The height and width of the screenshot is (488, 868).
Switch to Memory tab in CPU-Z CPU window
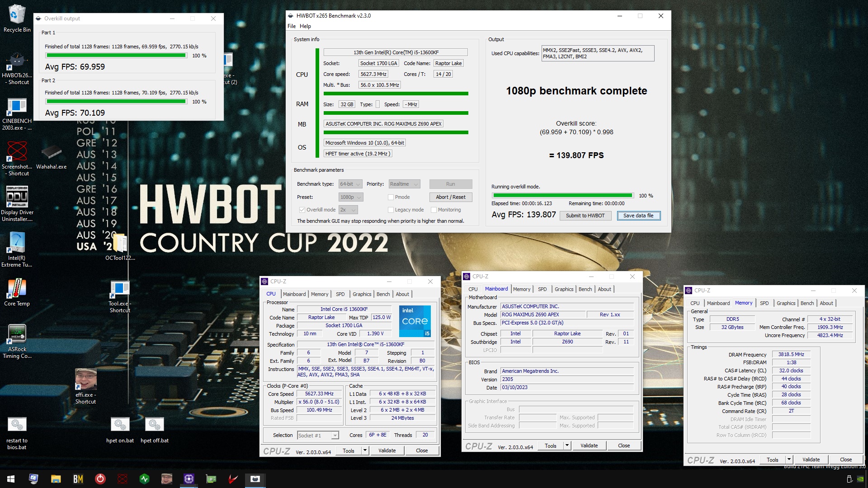320,294
